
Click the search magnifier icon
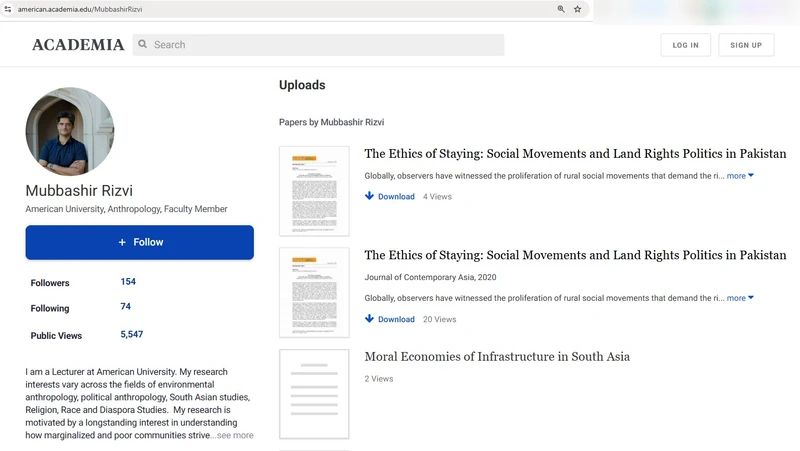coord(143,45)
